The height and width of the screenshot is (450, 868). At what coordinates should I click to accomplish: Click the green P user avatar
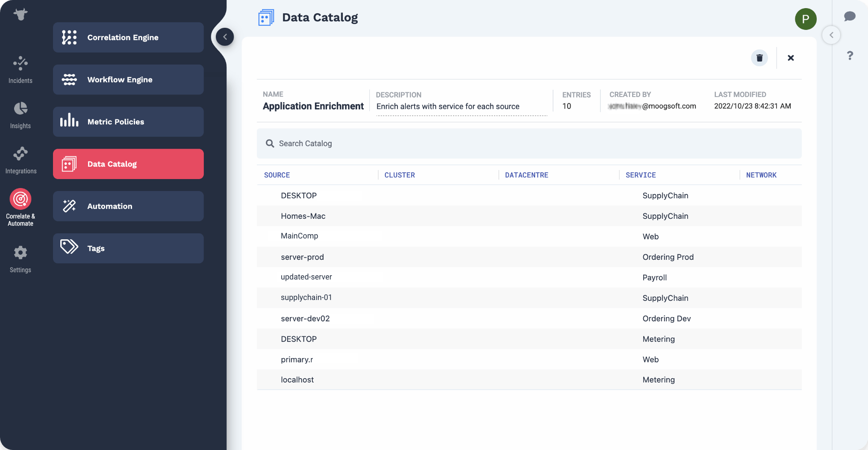(x=806, y=19)
